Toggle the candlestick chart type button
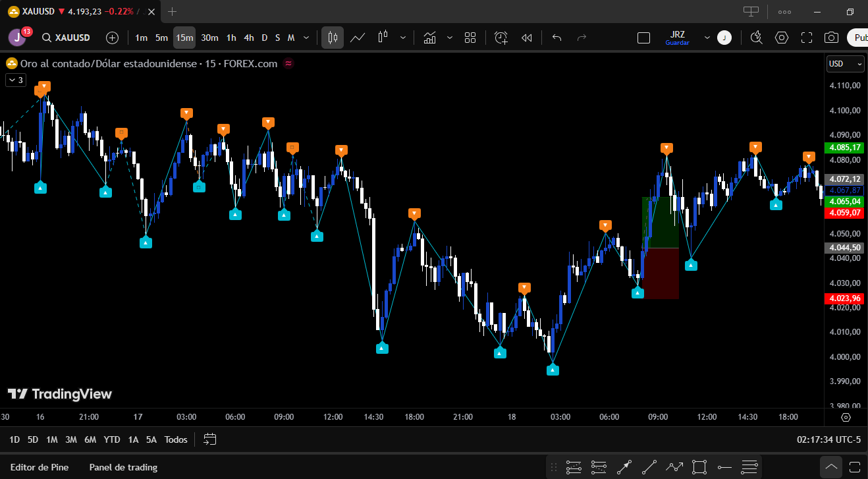The image size is (868, 479). pyautogui.click(x=333, y=38)
